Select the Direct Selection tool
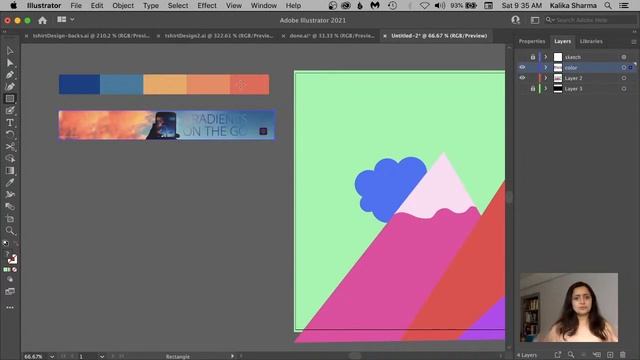Viewport: 640px width, 360px height. (10, 63)
